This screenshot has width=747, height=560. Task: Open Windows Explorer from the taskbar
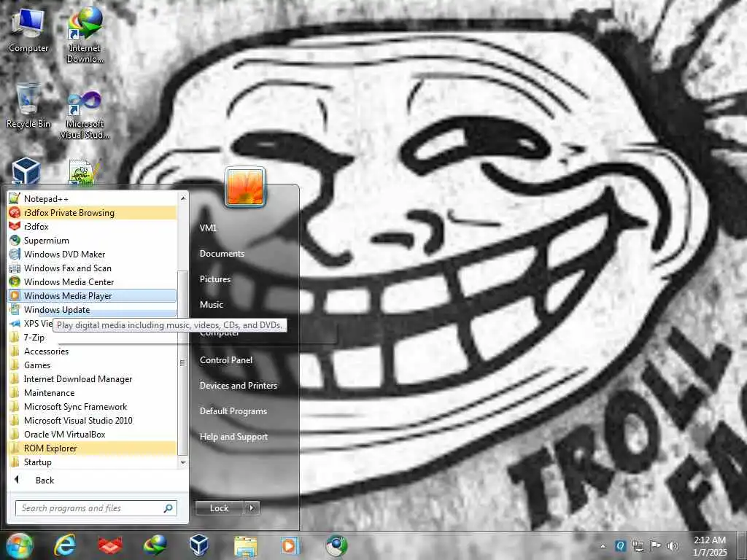[x=245, y=545]
